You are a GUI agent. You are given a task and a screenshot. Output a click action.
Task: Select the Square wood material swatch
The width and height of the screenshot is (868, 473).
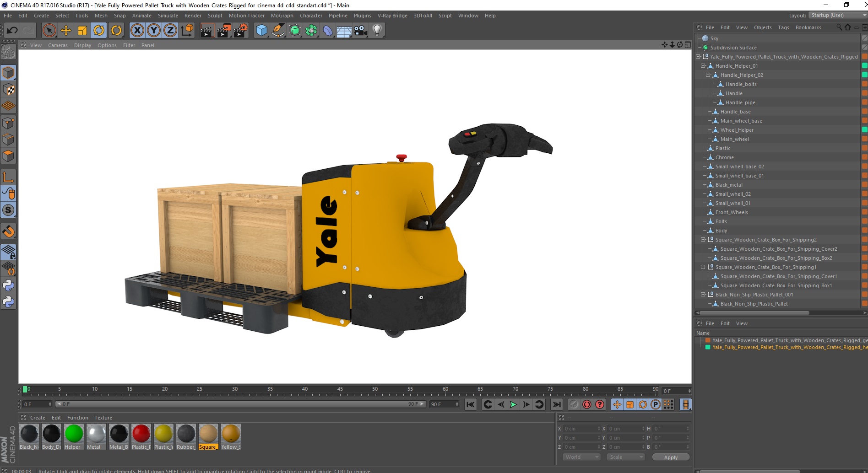(208, 437)
